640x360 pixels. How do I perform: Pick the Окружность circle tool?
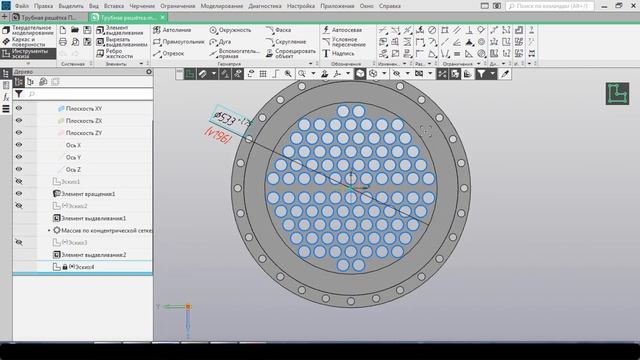230,30
